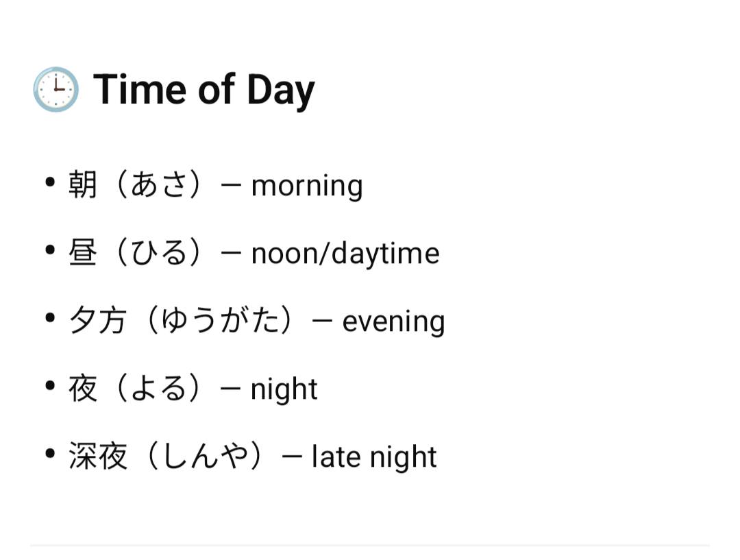
Task: Click "night" translation beside よる
Action: tap(284, 389)
